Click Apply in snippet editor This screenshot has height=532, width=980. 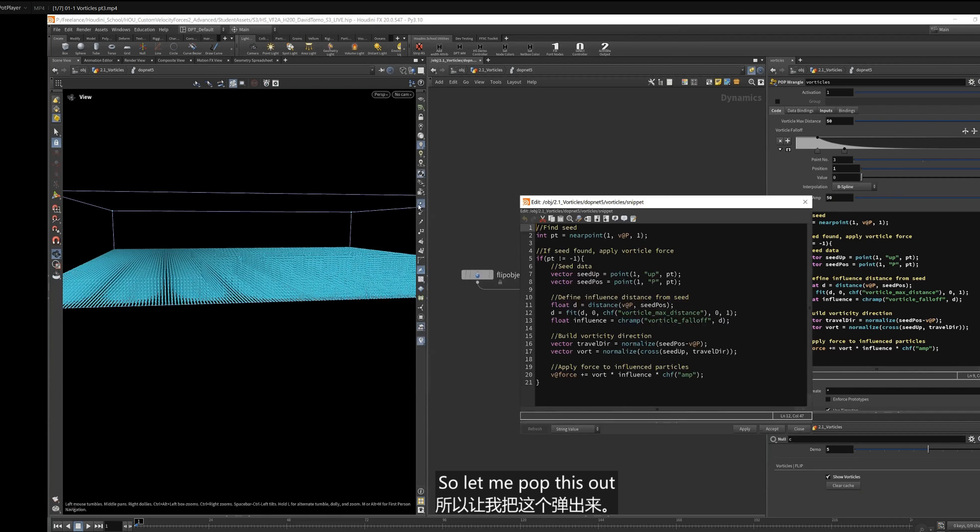[745, 429]
